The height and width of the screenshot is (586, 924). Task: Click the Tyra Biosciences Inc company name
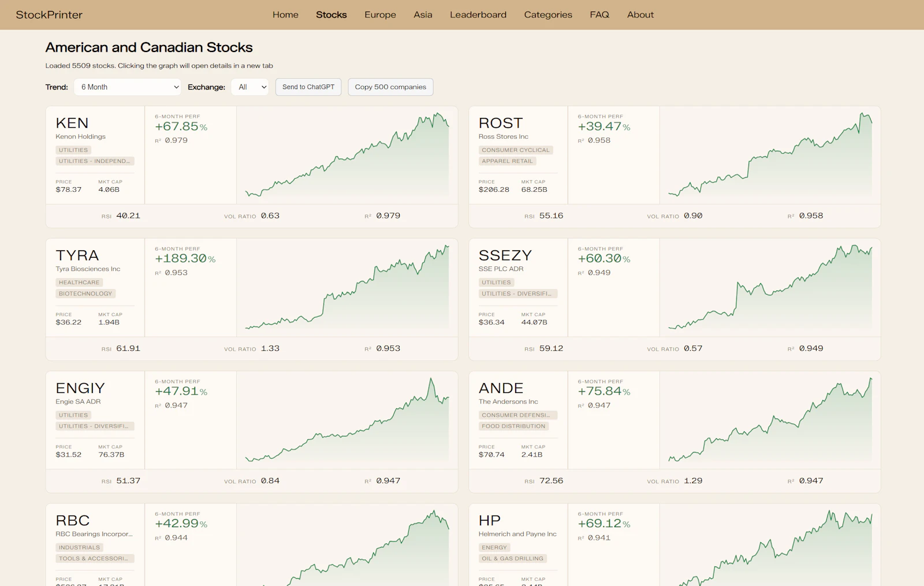(x=88, y=269)
